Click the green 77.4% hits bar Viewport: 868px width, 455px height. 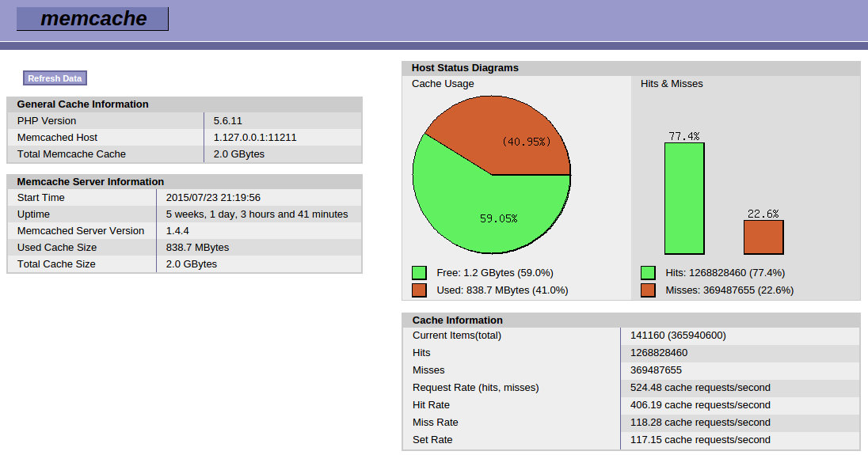point(684,198)
